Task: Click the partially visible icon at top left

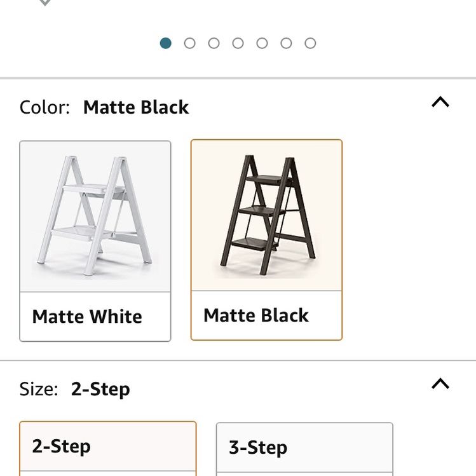Action: (x=45, y=3)
